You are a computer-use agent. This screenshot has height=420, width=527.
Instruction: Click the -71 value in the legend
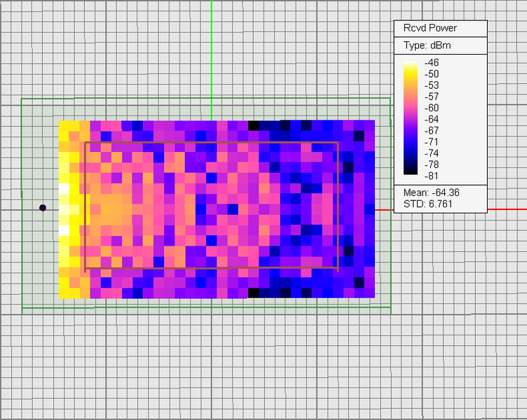tap(432, 142)
